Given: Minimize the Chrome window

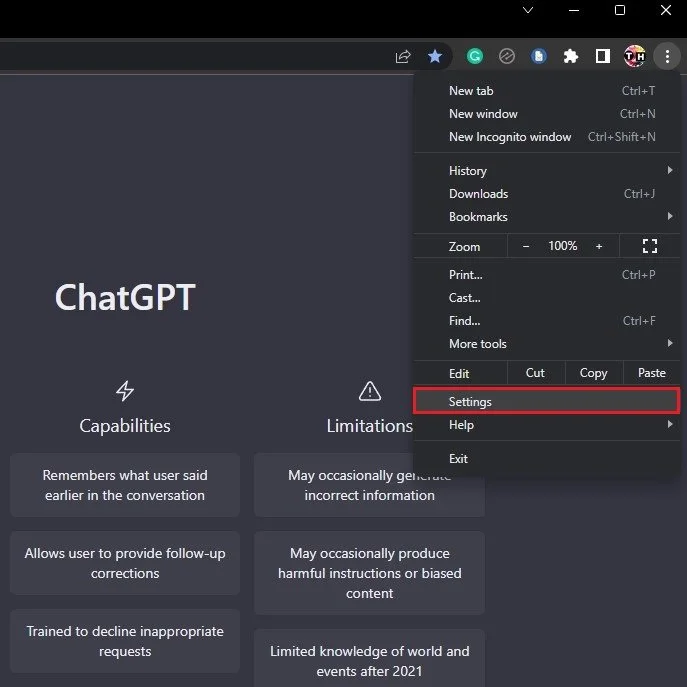Looking at the screenshot, I should pos(574,10).
